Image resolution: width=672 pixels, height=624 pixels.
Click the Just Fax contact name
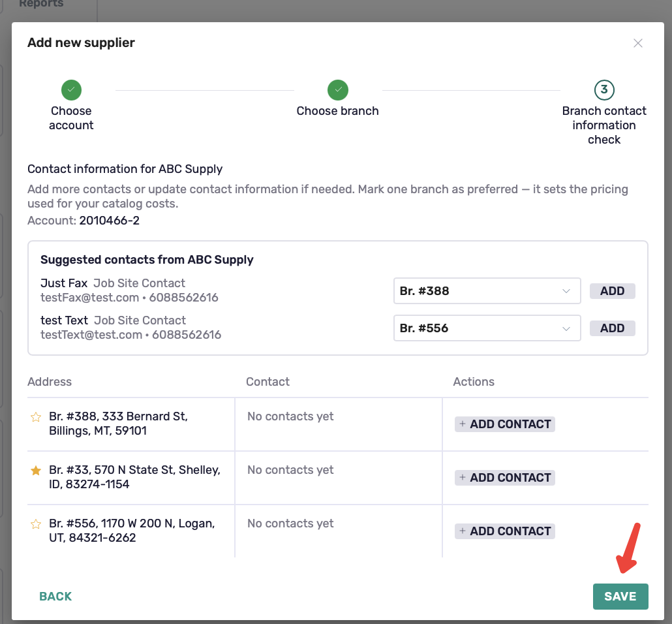[x=64, y=283]
